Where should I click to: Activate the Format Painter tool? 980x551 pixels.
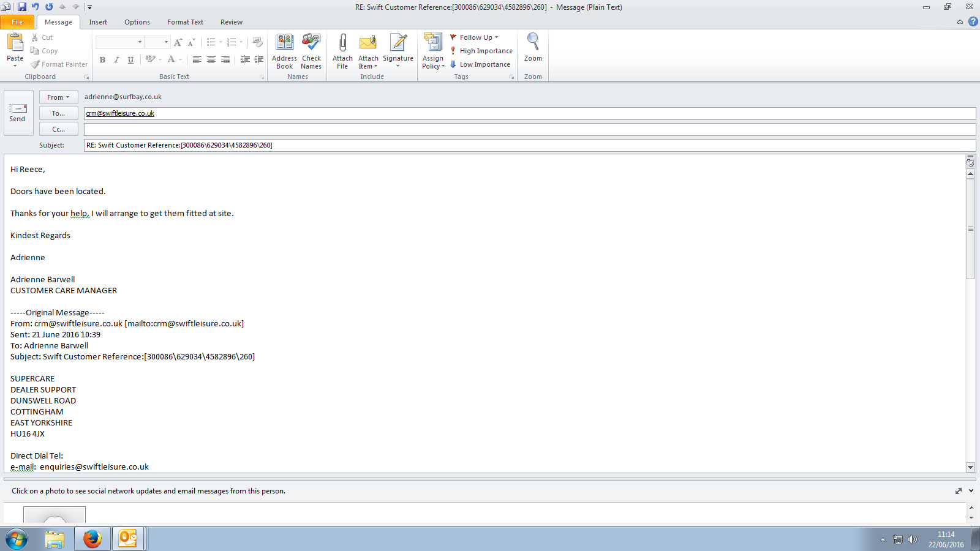tap(59, 64)
